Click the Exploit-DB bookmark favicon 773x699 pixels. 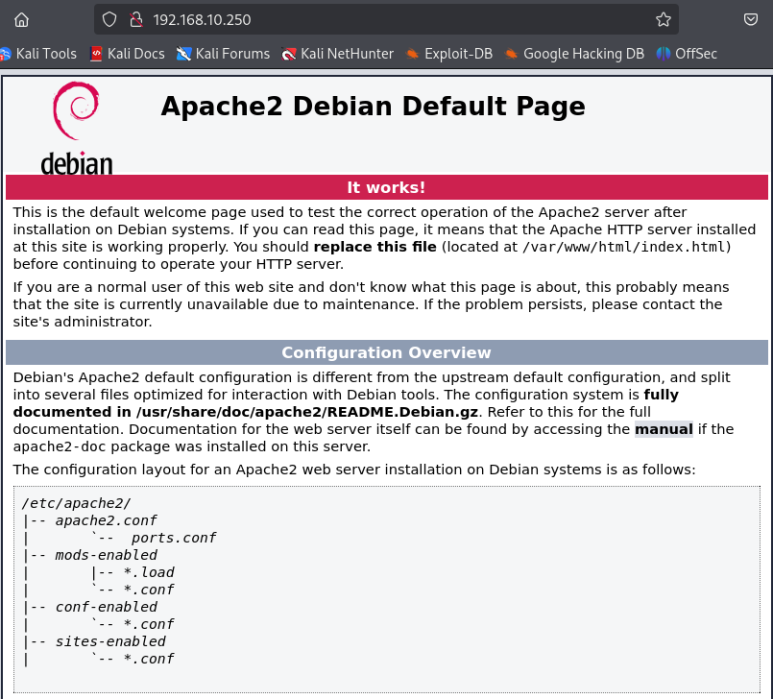412,54
